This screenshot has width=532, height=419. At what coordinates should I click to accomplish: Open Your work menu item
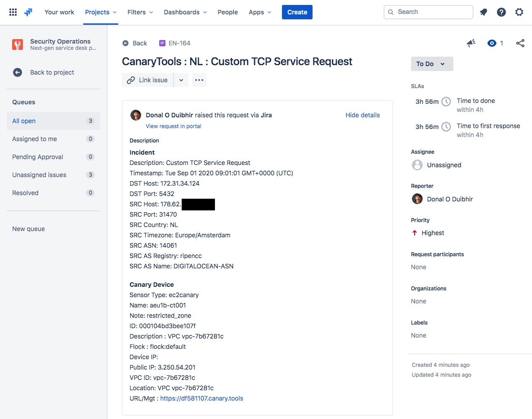coord(59,12)
